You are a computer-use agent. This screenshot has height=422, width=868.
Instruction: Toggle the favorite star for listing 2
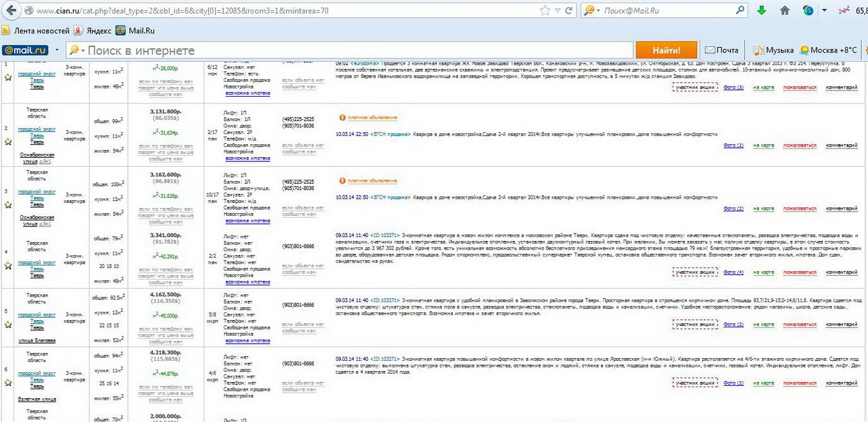8,142
